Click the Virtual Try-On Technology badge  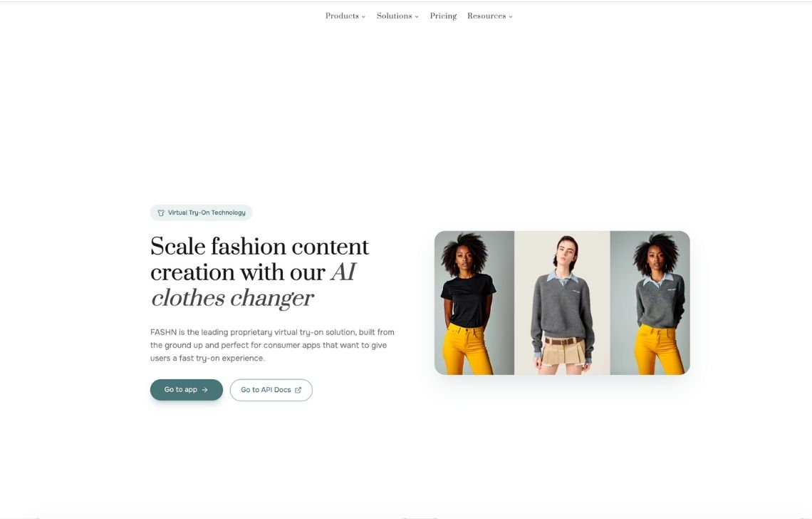pyautogui.click(x=201, y=212)
